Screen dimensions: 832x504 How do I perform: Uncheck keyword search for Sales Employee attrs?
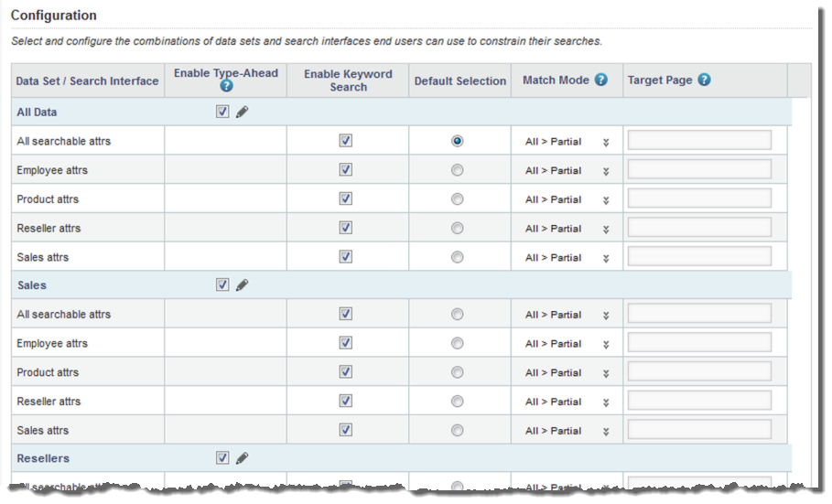pos(345,343)
